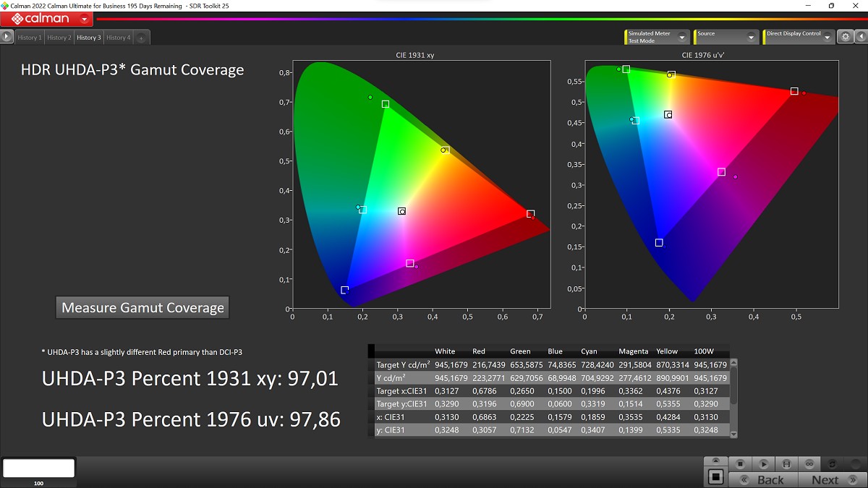This screenshot has height=488, width=868.
Task: Select the Green column header in table
Action: coord(519,351)
